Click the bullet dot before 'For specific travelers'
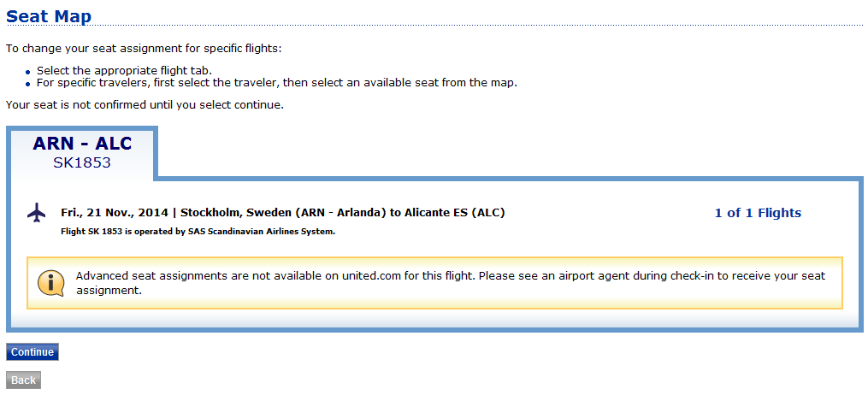Viewport: 868px width, 395px height. pos(28,84)
